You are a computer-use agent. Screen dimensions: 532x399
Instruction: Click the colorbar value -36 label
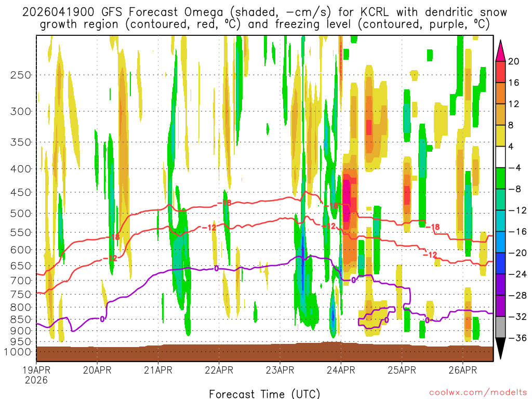tap(517, 338)
